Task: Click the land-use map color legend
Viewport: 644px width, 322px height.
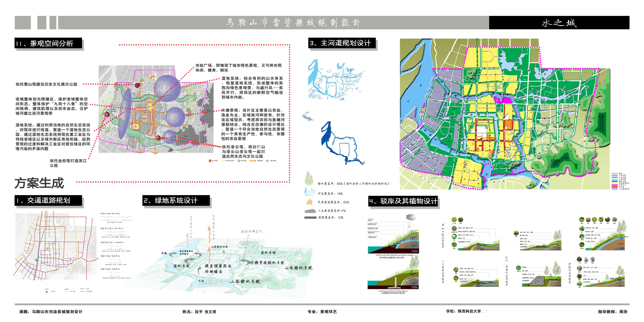Action: 620,181
